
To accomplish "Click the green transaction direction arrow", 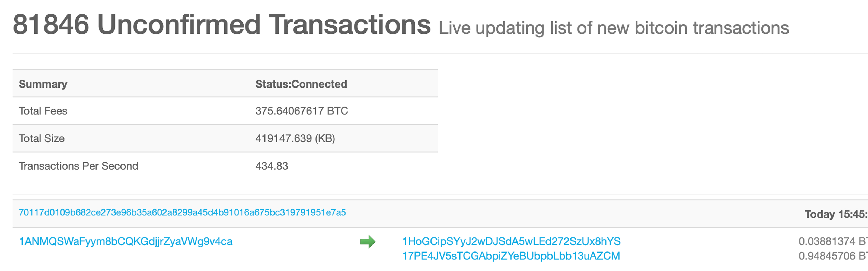I will 368,241.
